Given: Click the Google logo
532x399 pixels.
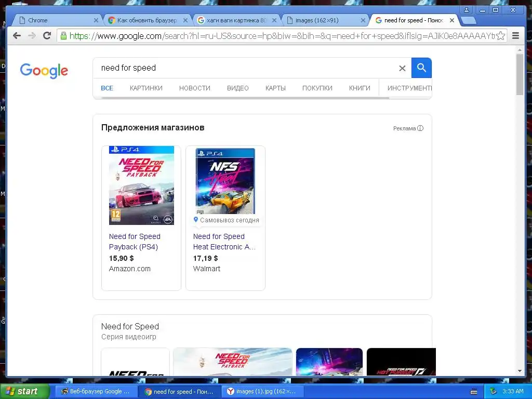Looking at the screenshot, I should (44, 71).
